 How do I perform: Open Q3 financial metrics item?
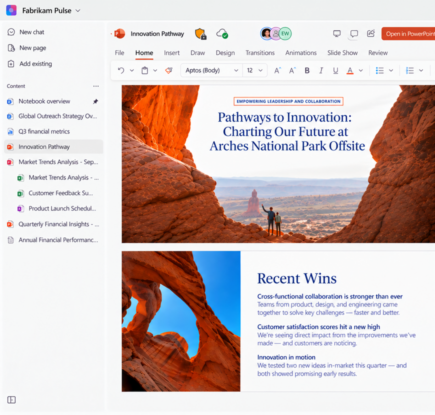tap(53, 132)
